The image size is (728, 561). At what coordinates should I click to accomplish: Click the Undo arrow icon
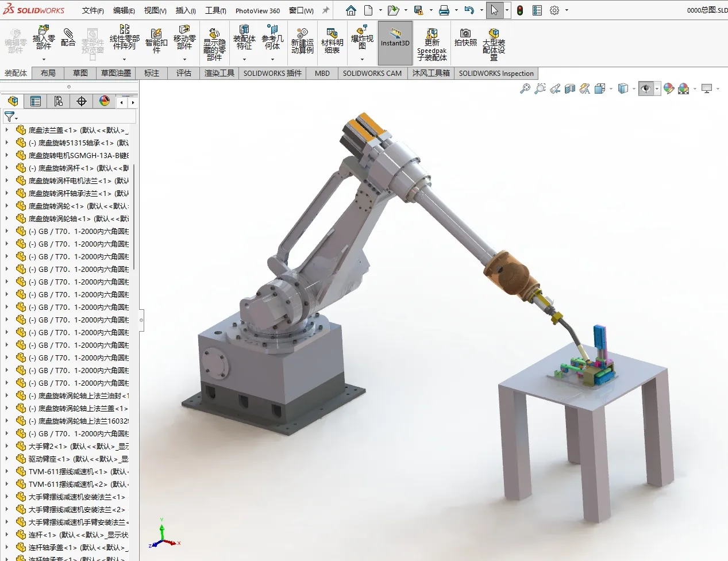coord(469,10)
